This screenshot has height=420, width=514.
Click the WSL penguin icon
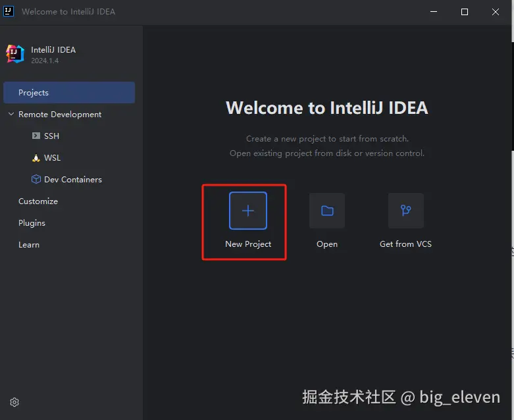tap(36, 158)
